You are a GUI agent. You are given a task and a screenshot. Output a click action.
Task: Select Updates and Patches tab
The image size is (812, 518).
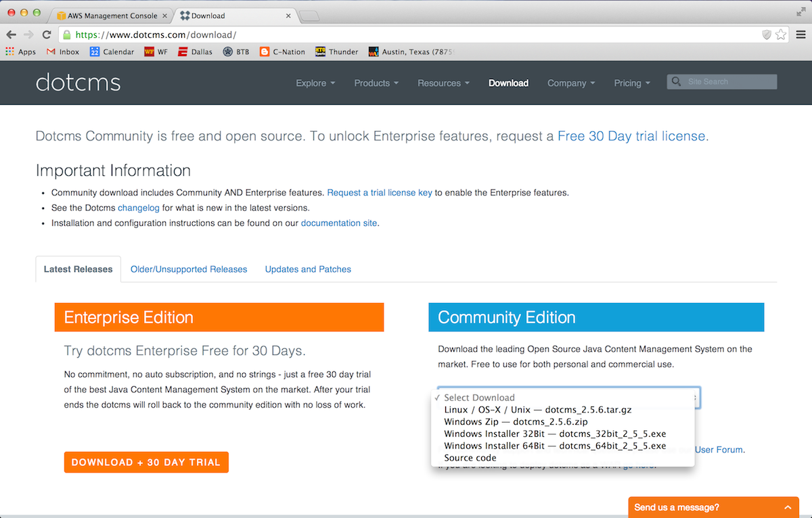(308, 269)
